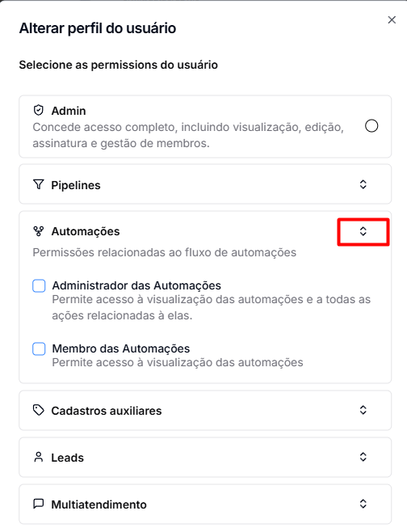Click the Administrador das Automações label text
The width and height of the screenshot is (407, 532).
(136, 285)
